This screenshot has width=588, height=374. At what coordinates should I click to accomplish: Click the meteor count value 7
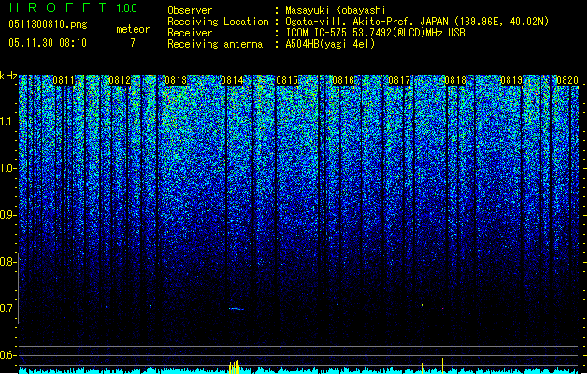pyautogui.click(x=133, y=43)
